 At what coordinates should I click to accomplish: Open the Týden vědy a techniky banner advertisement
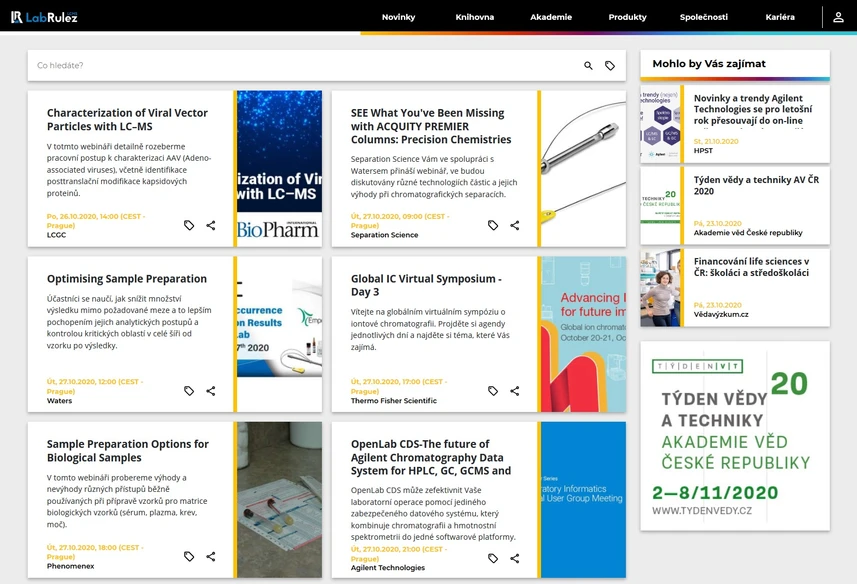tap(735, 436)
